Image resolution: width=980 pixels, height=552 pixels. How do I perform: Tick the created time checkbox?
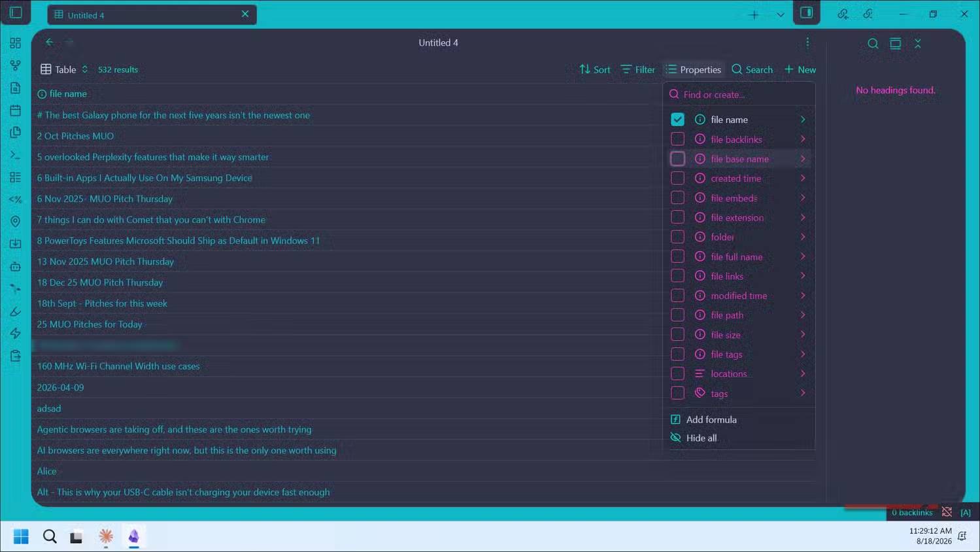[x=677, y=178]
